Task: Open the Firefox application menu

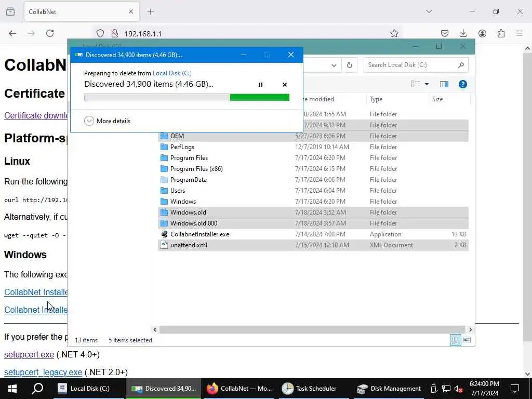Action: click(520, 33)
